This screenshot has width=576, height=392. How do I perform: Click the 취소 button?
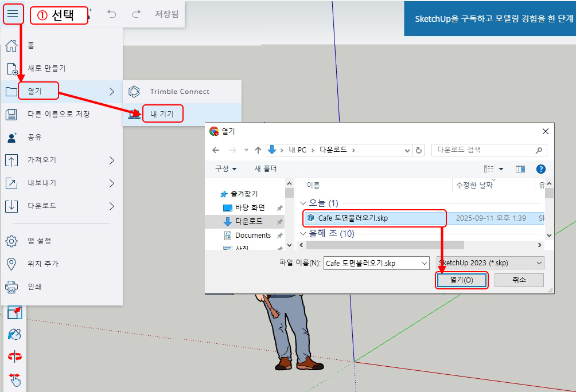[519, 280]
